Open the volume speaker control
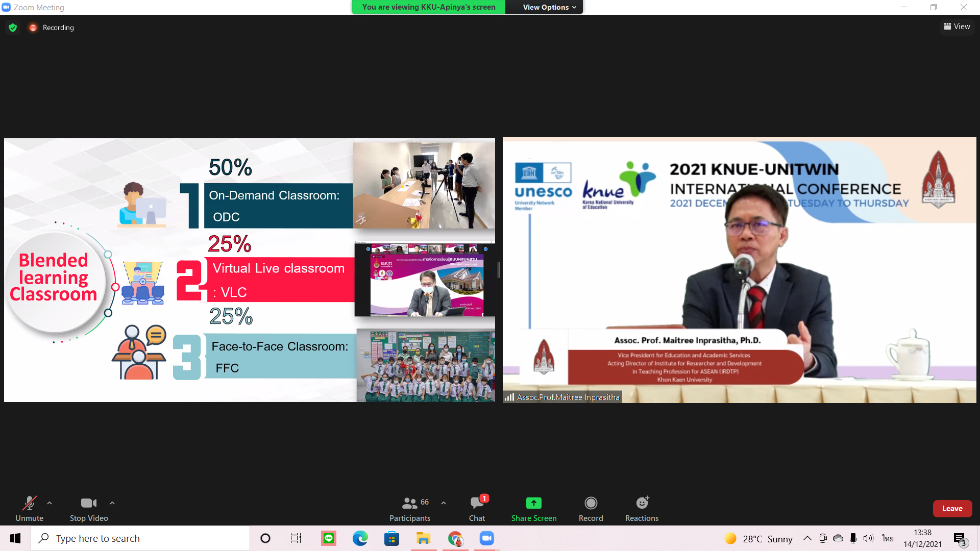Screen dimensions: 980x551 coord(868,538)
